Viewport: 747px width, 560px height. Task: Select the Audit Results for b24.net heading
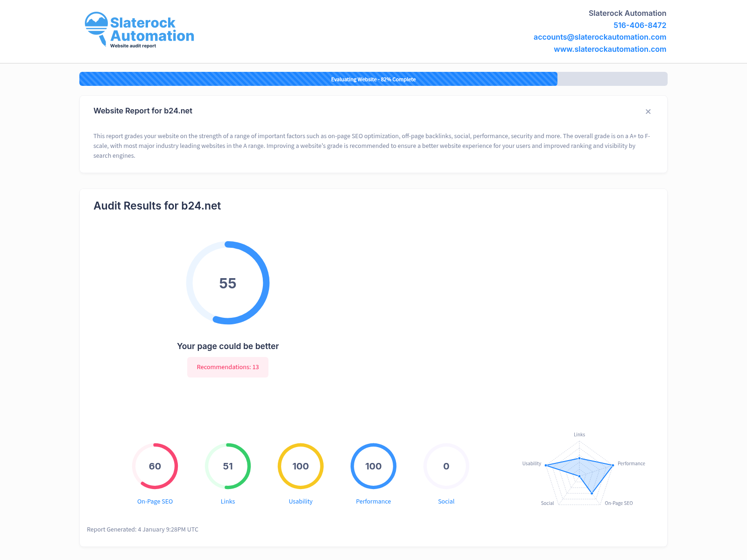pyautogui.click(x=157, y=206)
